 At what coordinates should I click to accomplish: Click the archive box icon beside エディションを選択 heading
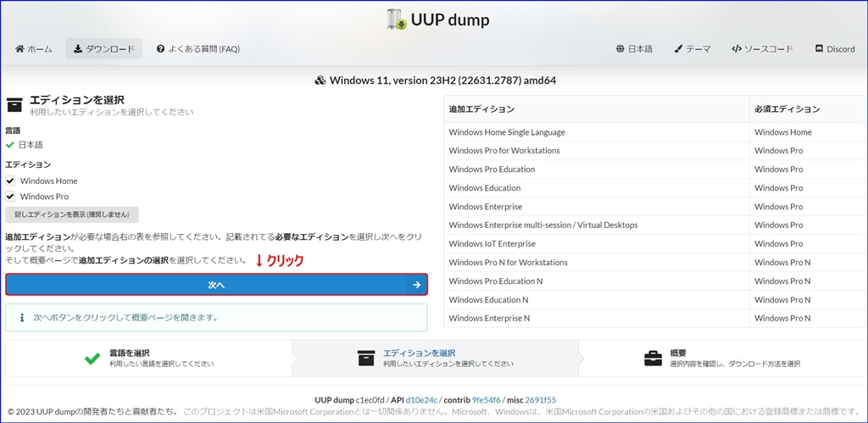coord(14,105)
